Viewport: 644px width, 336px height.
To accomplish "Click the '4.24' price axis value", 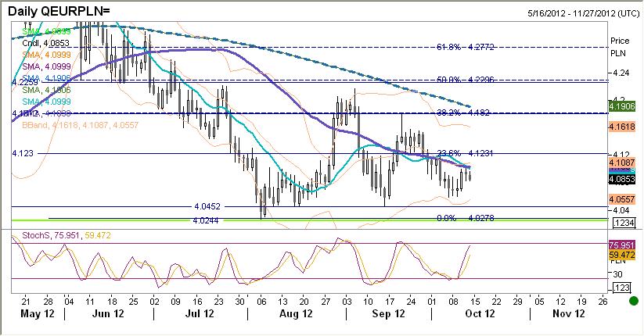I will [621, 73].
